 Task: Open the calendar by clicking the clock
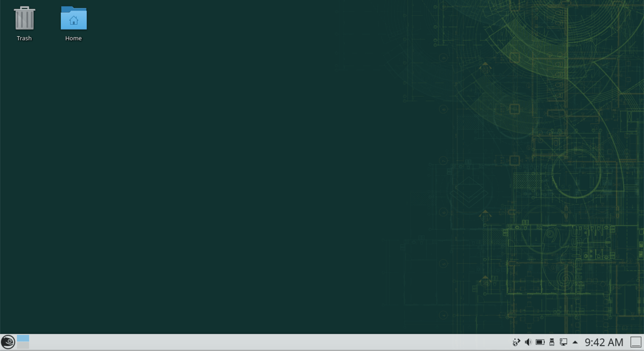(603, 342)
